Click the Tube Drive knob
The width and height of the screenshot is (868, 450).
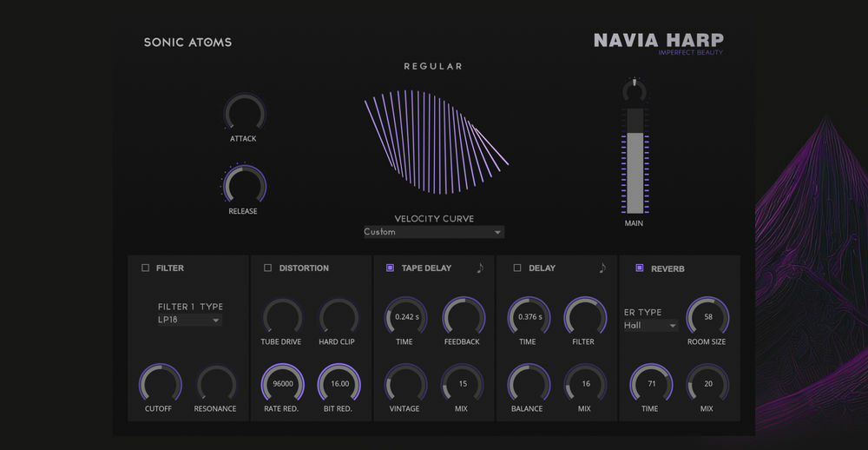(x=282, y=316)
